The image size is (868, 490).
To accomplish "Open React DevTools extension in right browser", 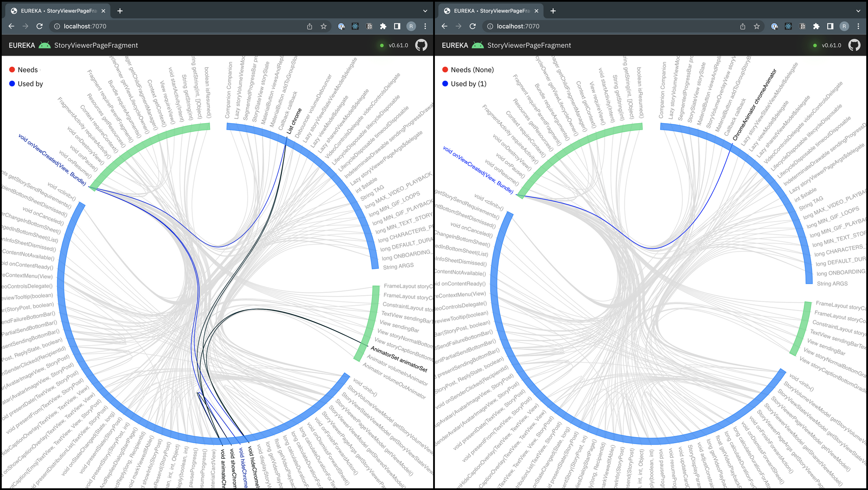I will tap(788, 26).
